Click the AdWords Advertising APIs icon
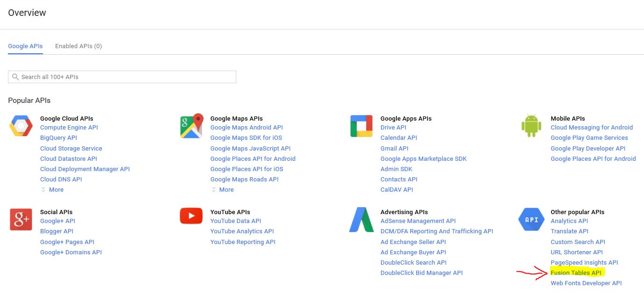 point(361,220)
